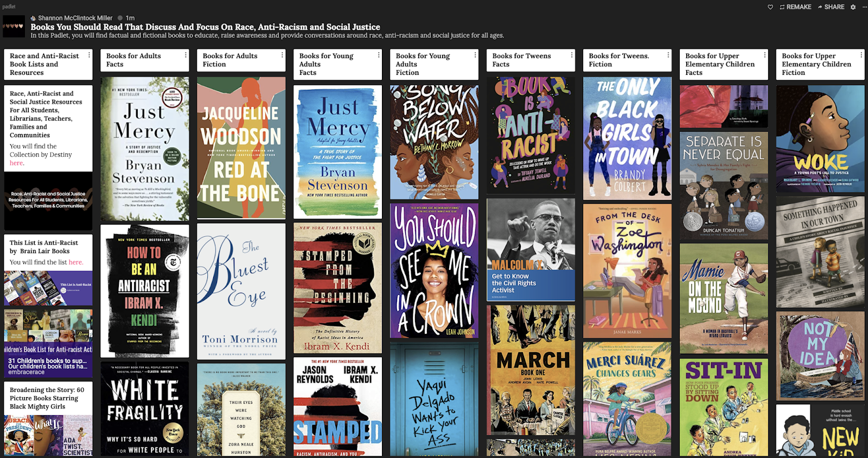Open Sit-In book cover

(x=724, y=407)
